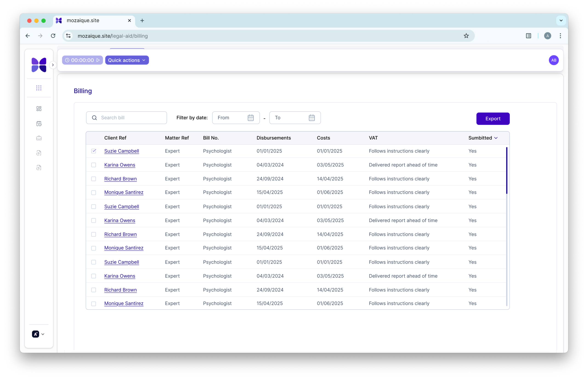Screen dimensions: 588x379
Task: Bookmark page with the star icon
Action: (x=466, y=36)
